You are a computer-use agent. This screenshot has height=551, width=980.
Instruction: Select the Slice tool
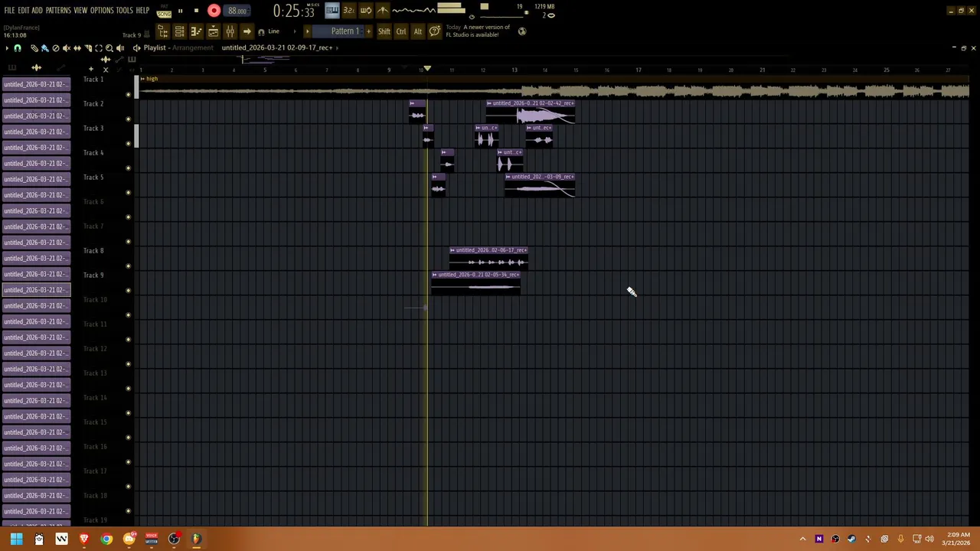pos(87,48)
